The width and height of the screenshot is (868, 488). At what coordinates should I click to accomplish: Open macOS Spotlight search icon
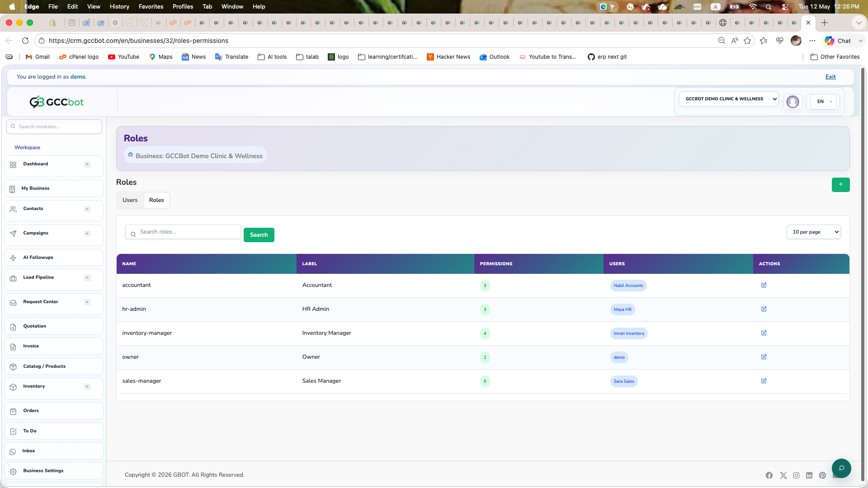click(769, 7)
